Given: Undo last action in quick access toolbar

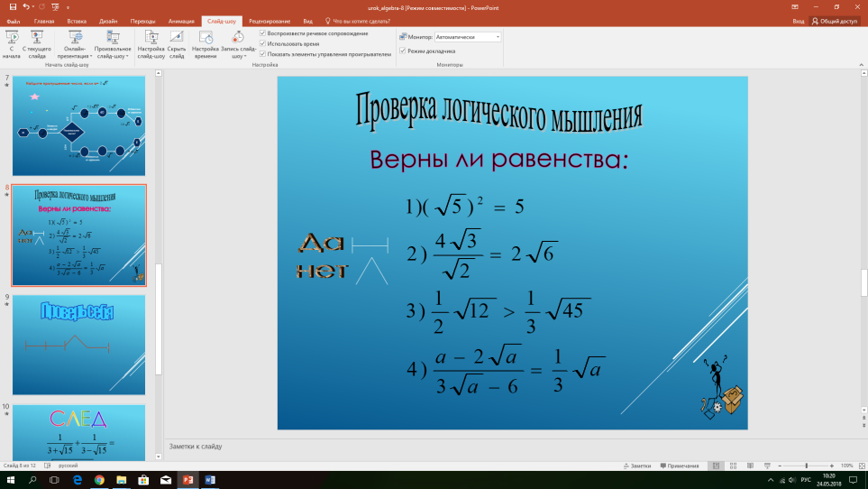Looking at the screenshot, I should (25, 7).
